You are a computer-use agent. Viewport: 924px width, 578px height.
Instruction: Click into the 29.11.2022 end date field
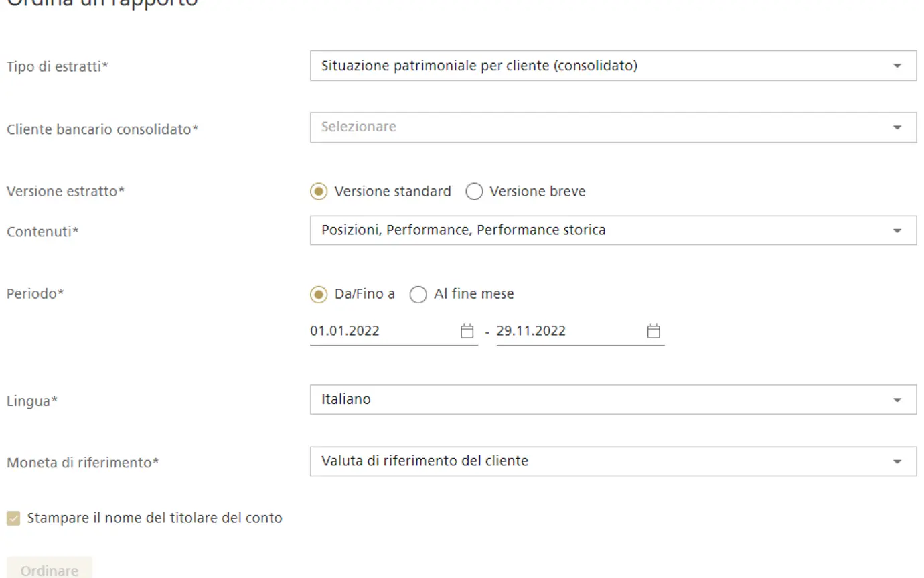click(568, 331)
